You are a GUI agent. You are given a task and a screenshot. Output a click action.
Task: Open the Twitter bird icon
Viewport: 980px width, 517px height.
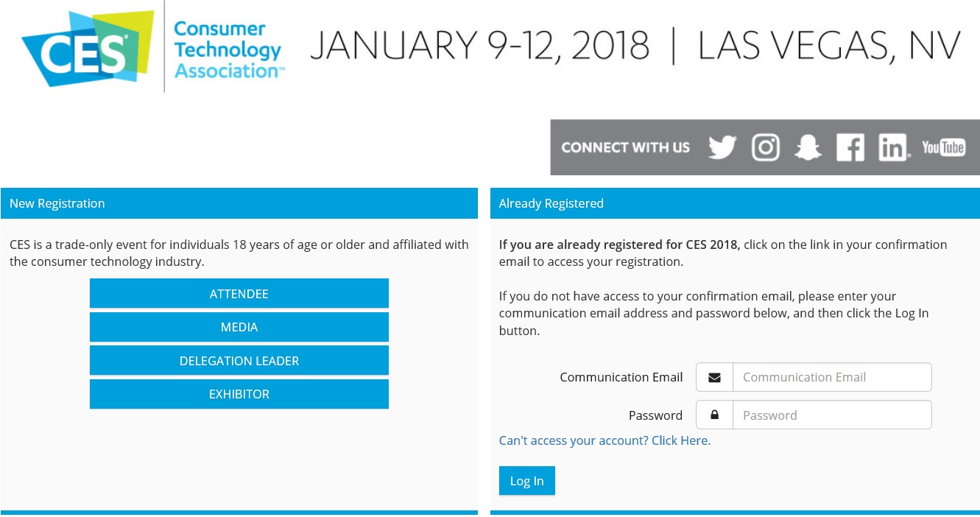point(722,147)
